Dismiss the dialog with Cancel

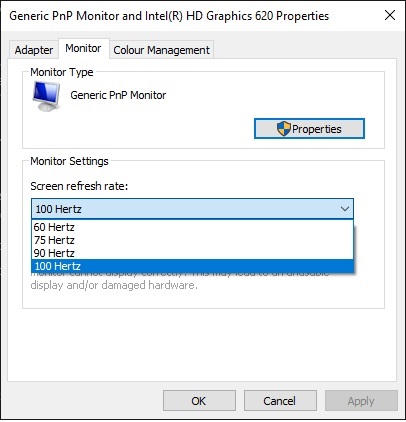click(280, 401)
